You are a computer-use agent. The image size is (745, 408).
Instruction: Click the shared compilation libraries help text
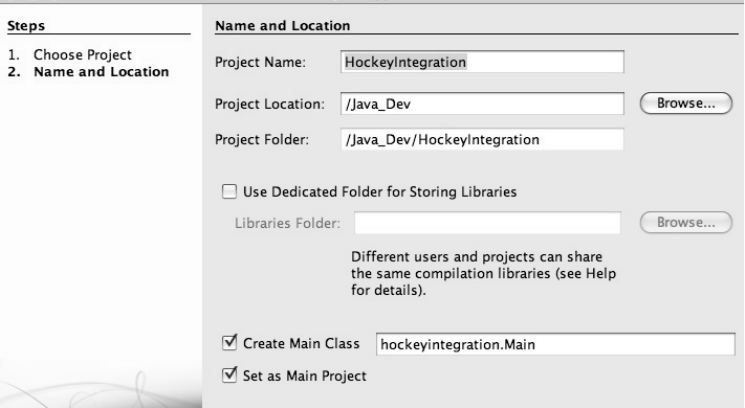pyautogui.click(x=483, y=273)
